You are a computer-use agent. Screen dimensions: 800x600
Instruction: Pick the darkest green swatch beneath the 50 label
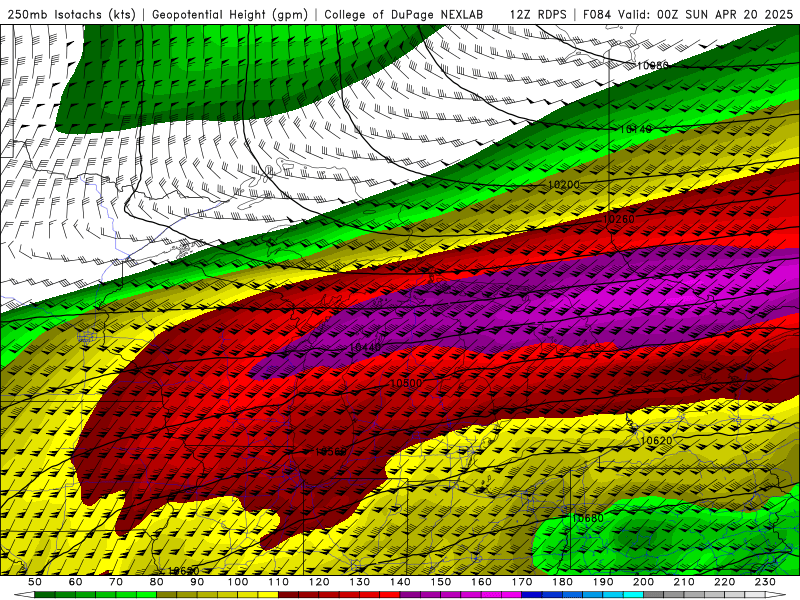44,594
